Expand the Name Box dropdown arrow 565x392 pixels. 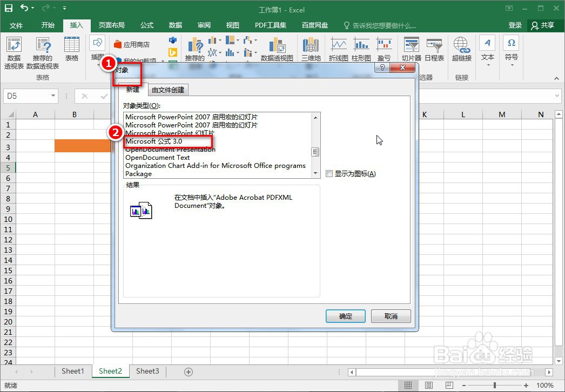53,96
